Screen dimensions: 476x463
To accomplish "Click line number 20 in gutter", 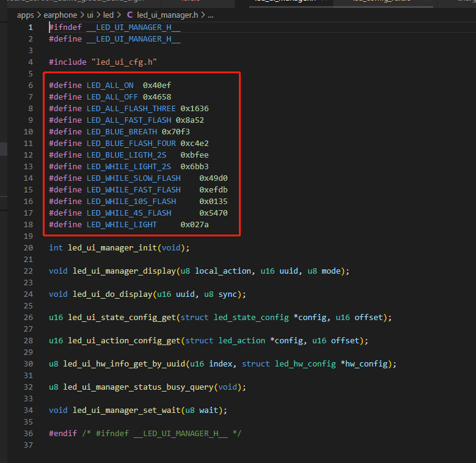I will (x=28, y=248).
